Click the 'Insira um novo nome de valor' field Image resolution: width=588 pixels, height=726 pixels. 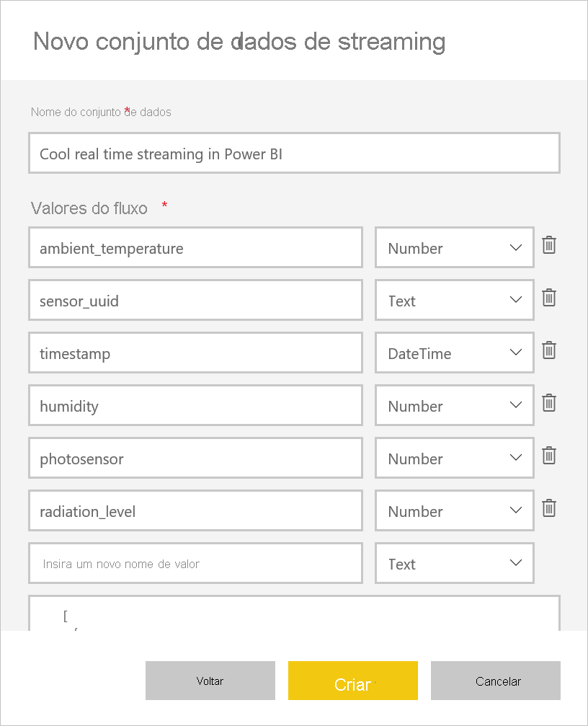tap(195, 563)
